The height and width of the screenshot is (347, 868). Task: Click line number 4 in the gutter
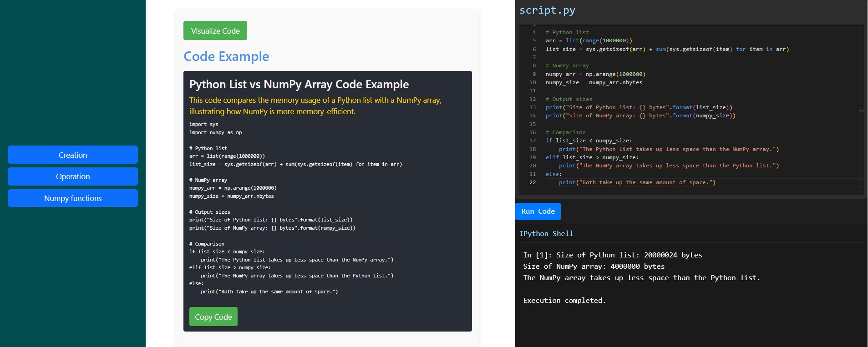pos(534,32)
